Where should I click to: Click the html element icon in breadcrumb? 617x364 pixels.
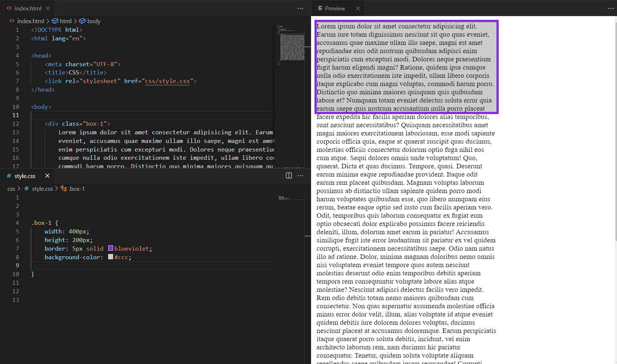55,21
